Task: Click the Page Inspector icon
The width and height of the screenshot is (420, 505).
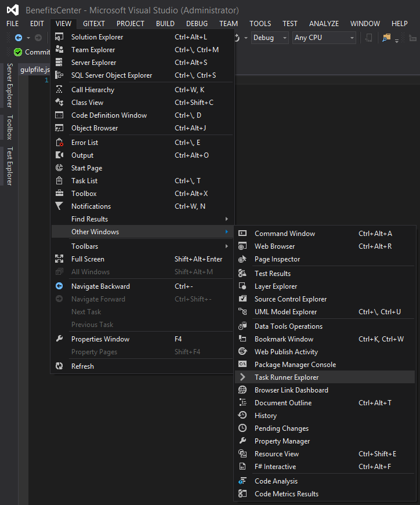Action: pos(242,259)
